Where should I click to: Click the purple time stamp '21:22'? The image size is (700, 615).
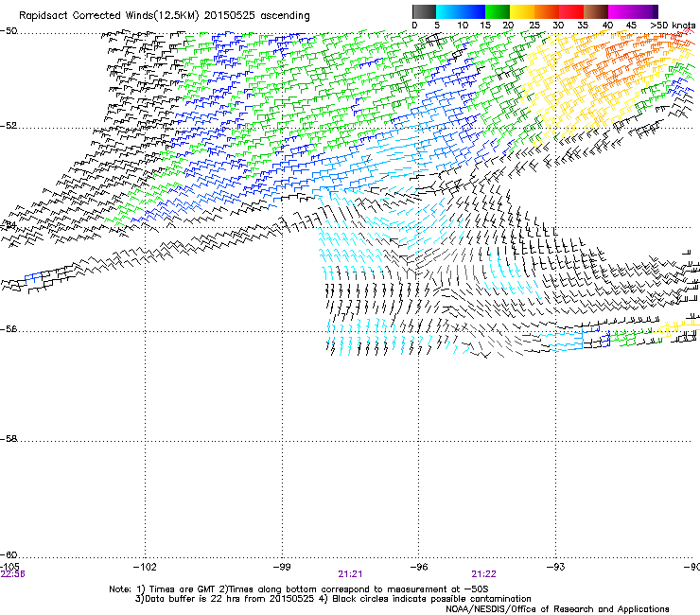coord(484,574)
